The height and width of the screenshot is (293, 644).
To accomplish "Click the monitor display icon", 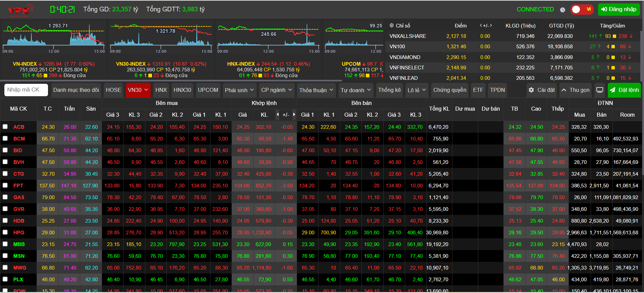I will pyautogui.click(x=600, y=90).
